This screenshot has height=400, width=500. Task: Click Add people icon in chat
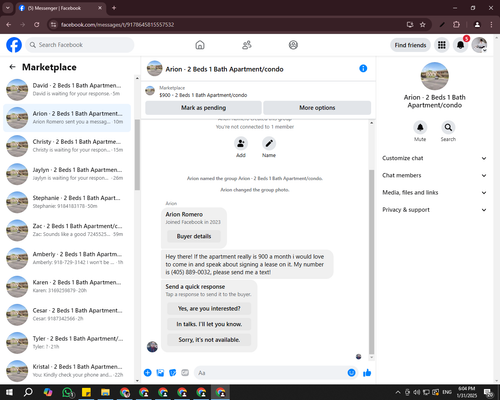tap(241, 144)
